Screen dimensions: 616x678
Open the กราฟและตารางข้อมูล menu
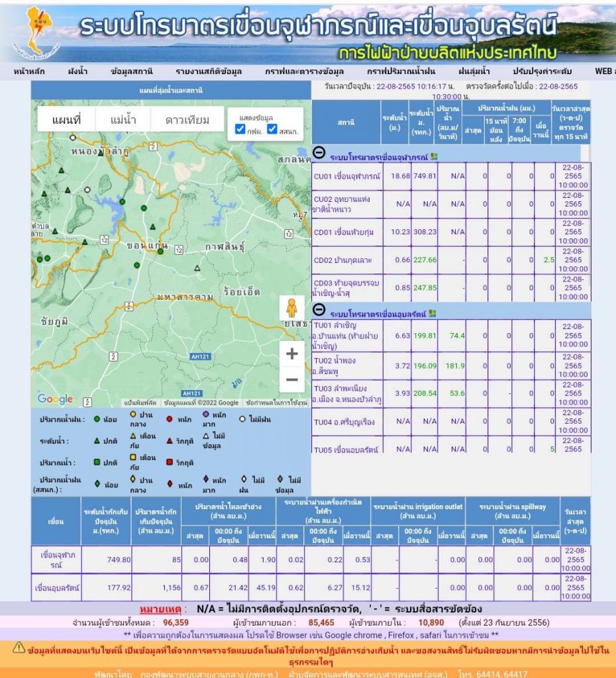point(304,72)
